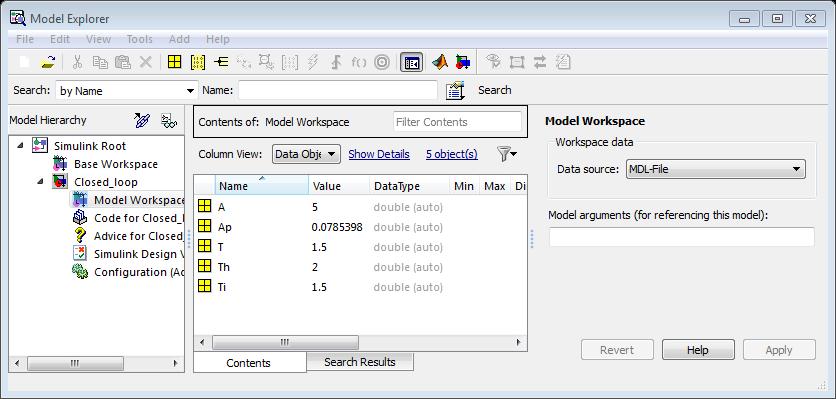Open the Help menu
This screenshot has width=836, height=399.
(218, 39)
